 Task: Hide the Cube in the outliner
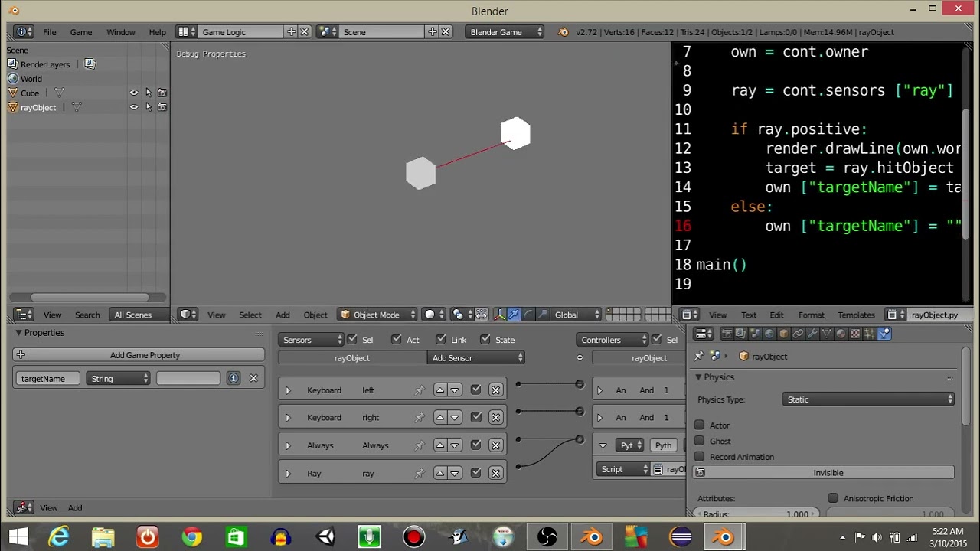click(x=134, y=93)
